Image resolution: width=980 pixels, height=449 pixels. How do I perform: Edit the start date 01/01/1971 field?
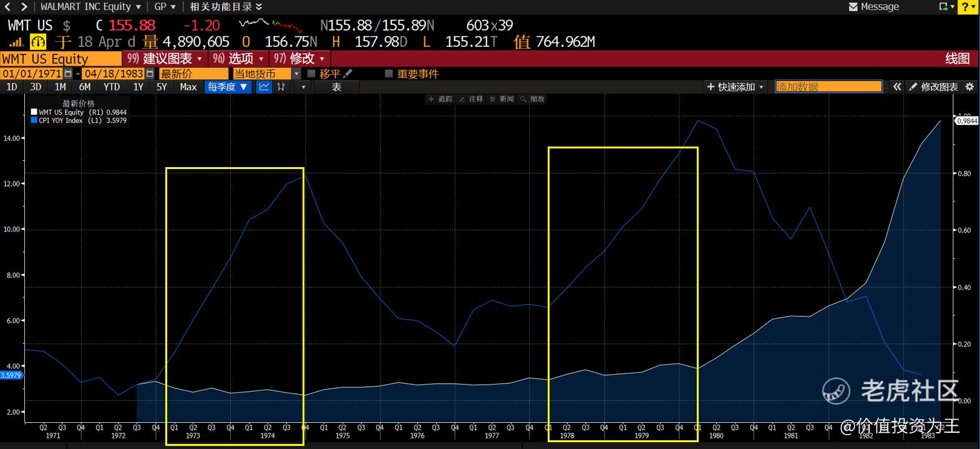coord(32,74)
